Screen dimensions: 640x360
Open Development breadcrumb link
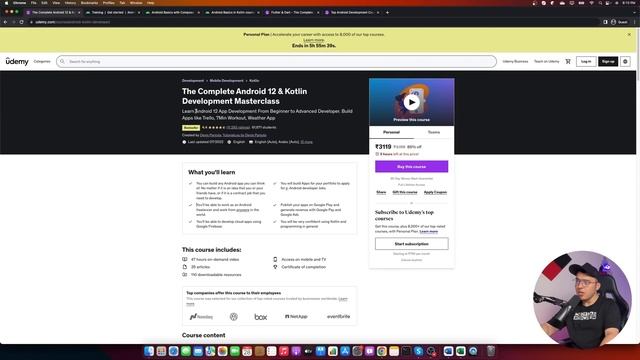[193, 81]
